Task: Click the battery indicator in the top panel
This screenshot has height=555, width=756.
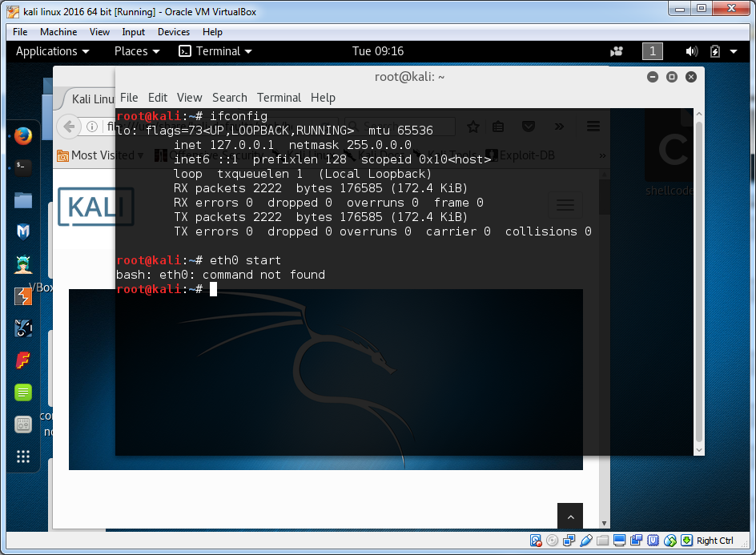Action: pyautogui.click(x=715, y=51)
